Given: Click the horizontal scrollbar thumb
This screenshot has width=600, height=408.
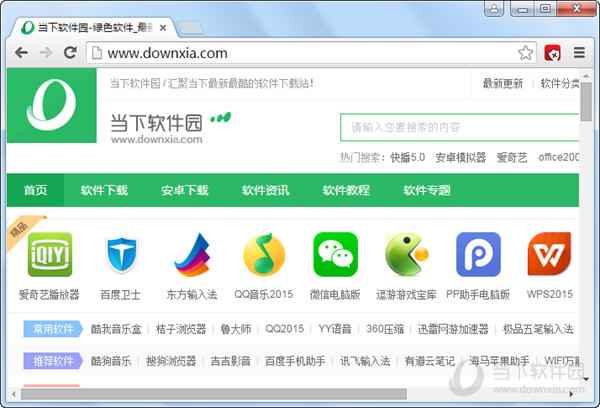Looking at the screenshot, I should (214, 394).
